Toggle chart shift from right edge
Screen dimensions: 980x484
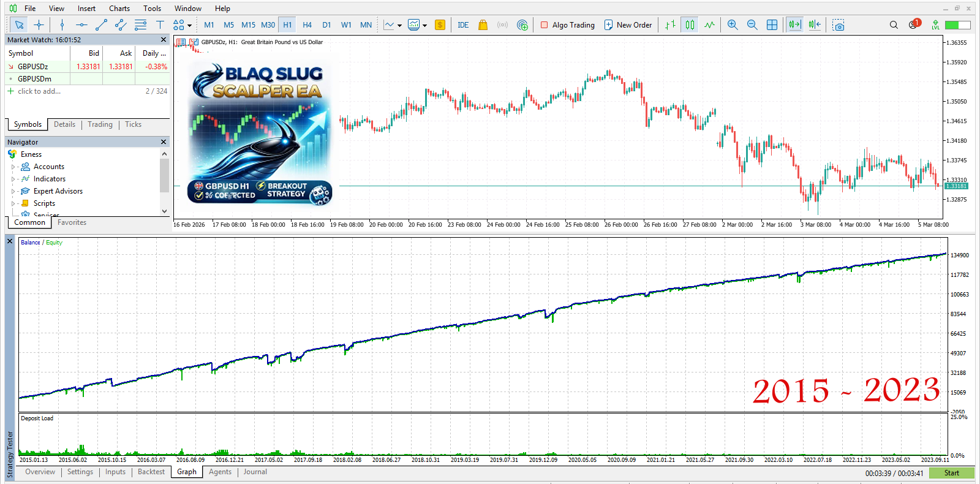[x=815, y=25]
